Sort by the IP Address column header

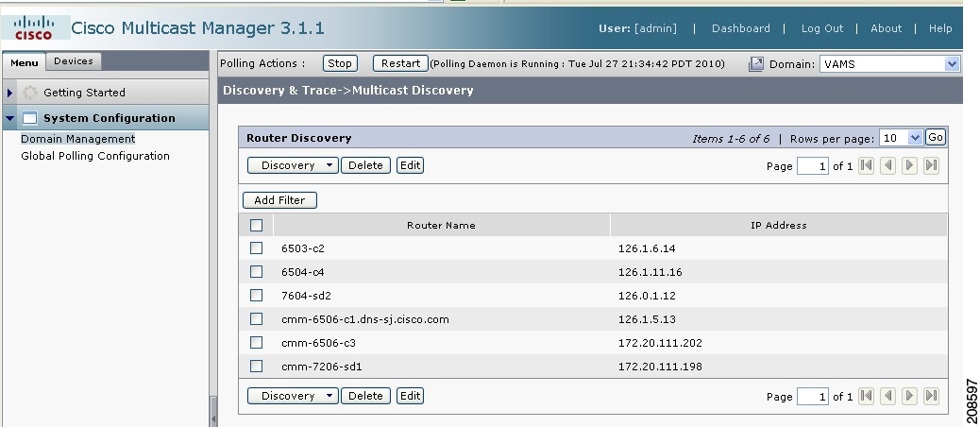779,225
